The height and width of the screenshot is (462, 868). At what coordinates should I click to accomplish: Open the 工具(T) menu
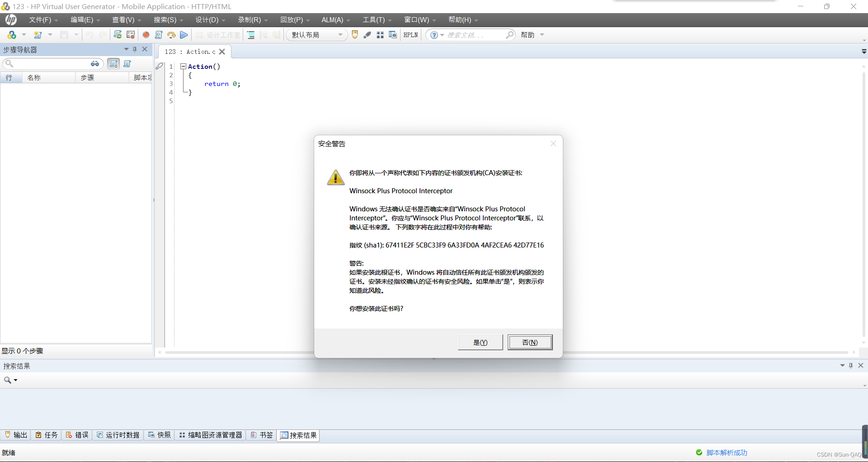[x=377, y=20]
